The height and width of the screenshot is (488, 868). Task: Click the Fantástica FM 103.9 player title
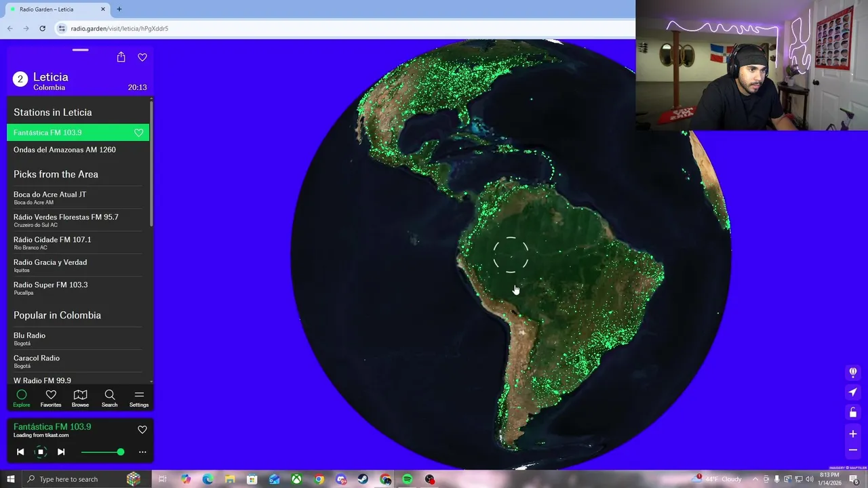tap(52, 426)
